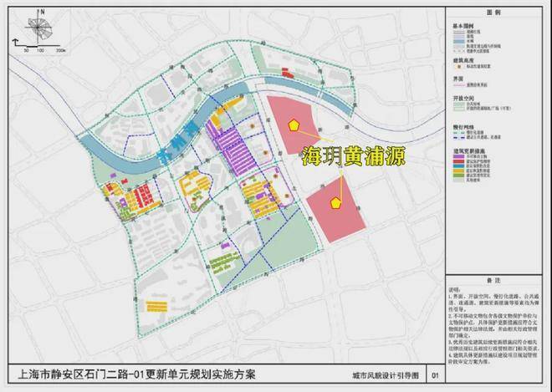The height and width of the screenshot is (392, 552).
Task: Click the 城市风貌设计引导图 label
Action: (x=386, y=375)
